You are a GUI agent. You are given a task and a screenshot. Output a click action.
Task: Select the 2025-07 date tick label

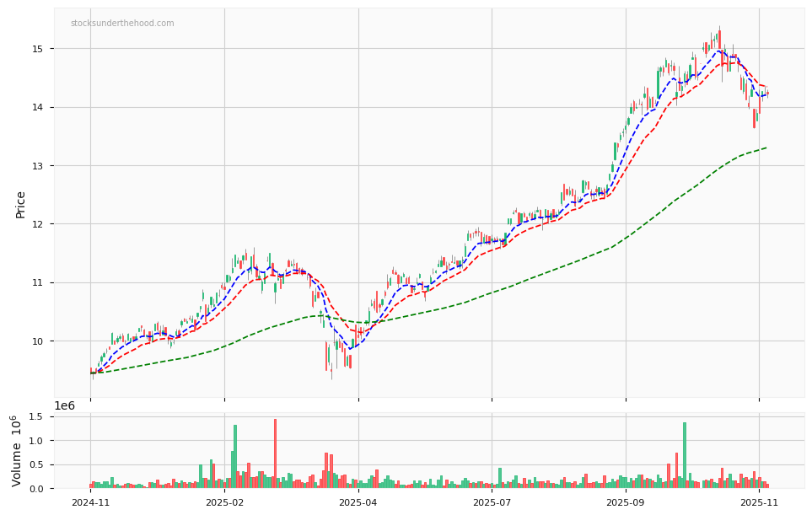tap(492, 501)
